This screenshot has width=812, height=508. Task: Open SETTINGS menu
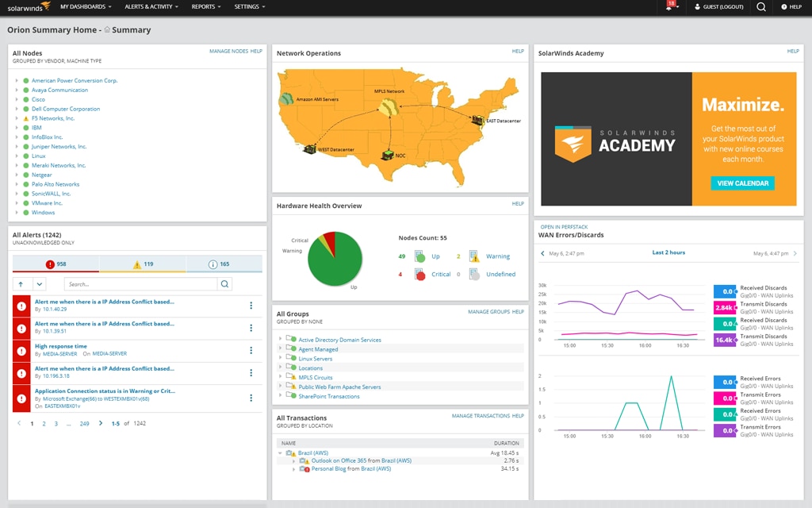[x=250, y=6]
